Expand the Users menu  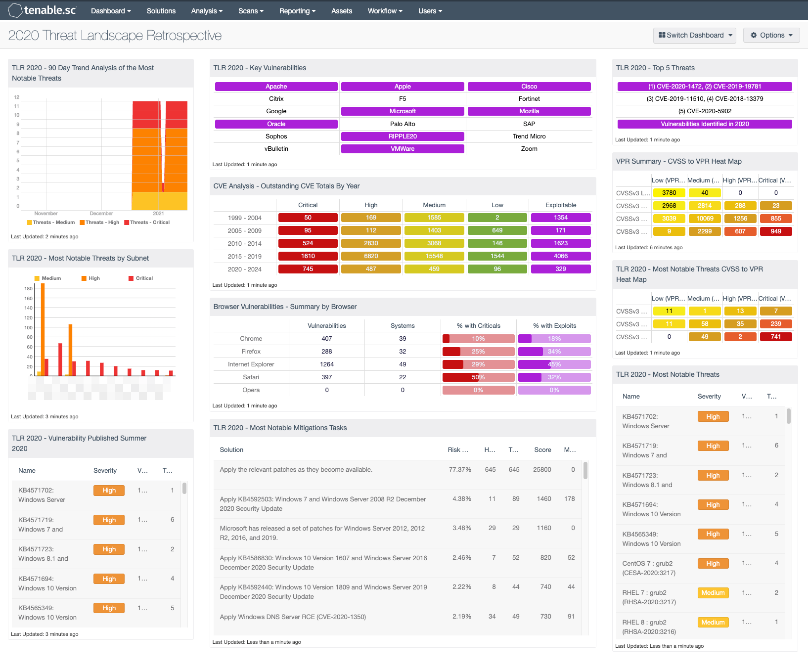click(430, 11)
